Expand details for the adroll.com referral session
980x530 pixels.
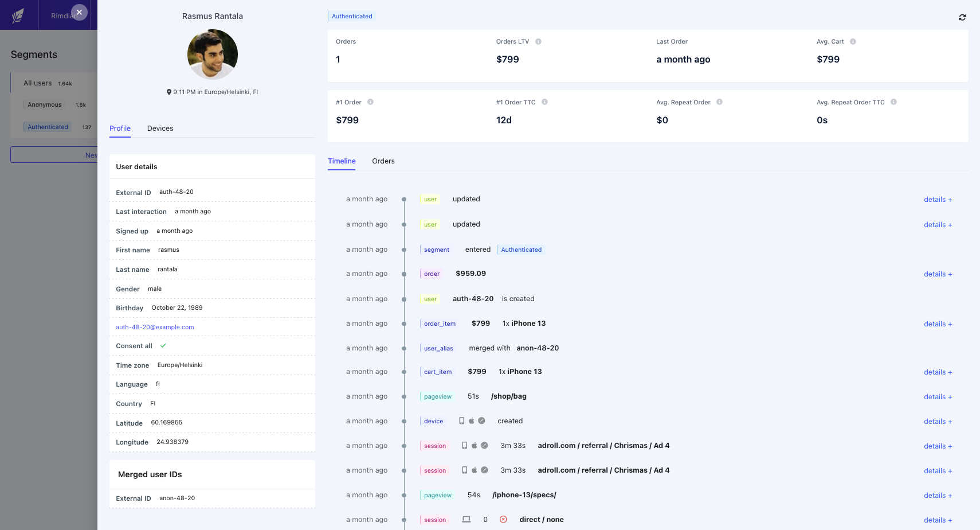[x=938, y=446]
